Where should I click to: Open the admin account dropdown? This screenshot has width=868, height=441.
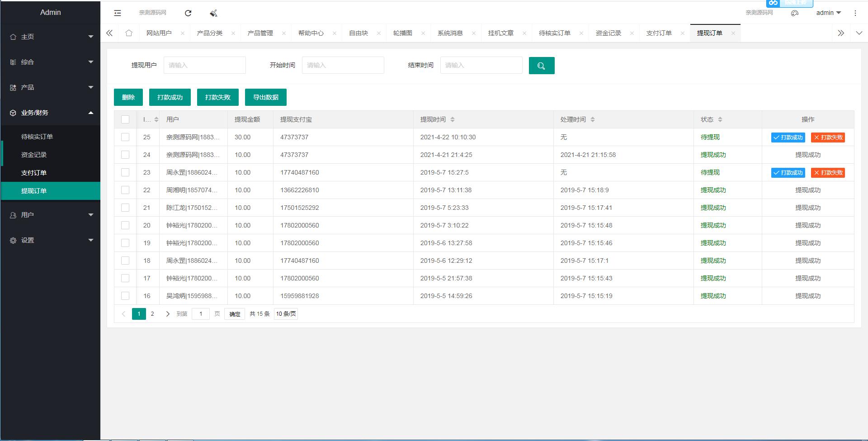tap(828, 13)
